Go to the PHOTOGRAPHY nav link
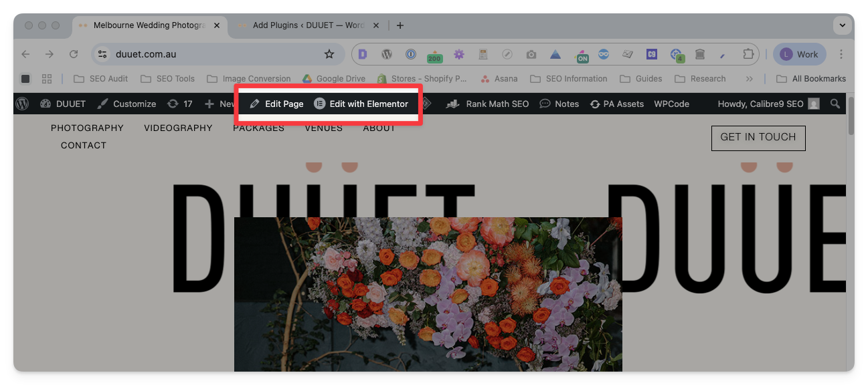The image size is (868, 385). (x=87, y=128)
